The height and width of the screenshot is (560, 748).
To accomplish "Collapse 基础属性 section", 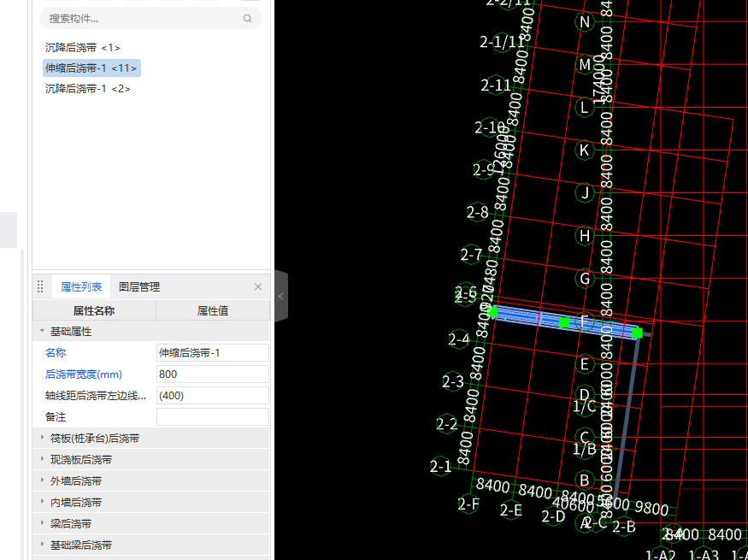I will pyautogui.click(x=42, y=331).
